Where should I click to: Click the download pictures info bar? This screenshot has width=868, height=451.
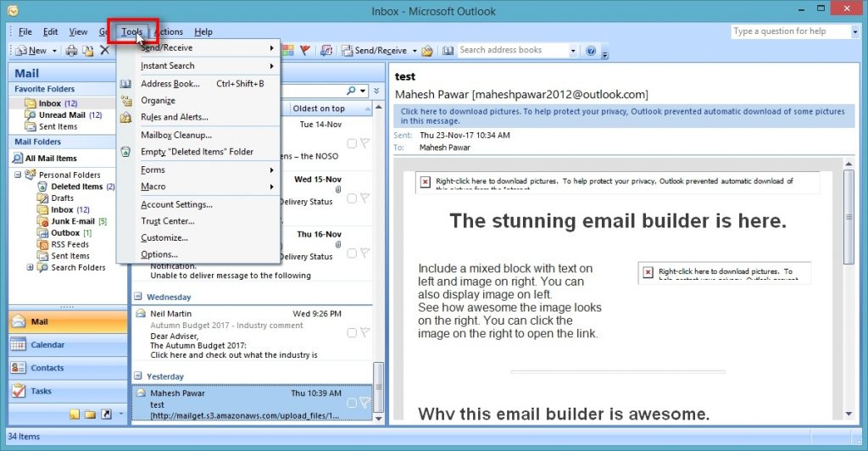click(x=624, y=116)
